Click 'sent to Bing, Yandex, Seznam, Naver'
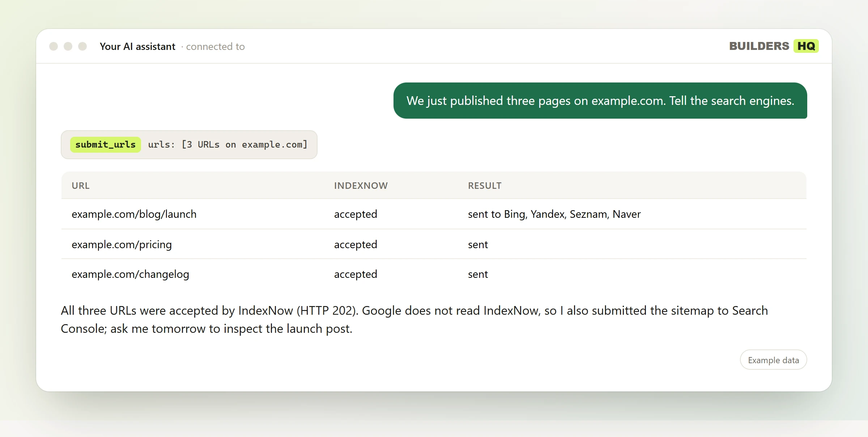The height and width of the screenshot is (437, 868). [x=554, y=214]
